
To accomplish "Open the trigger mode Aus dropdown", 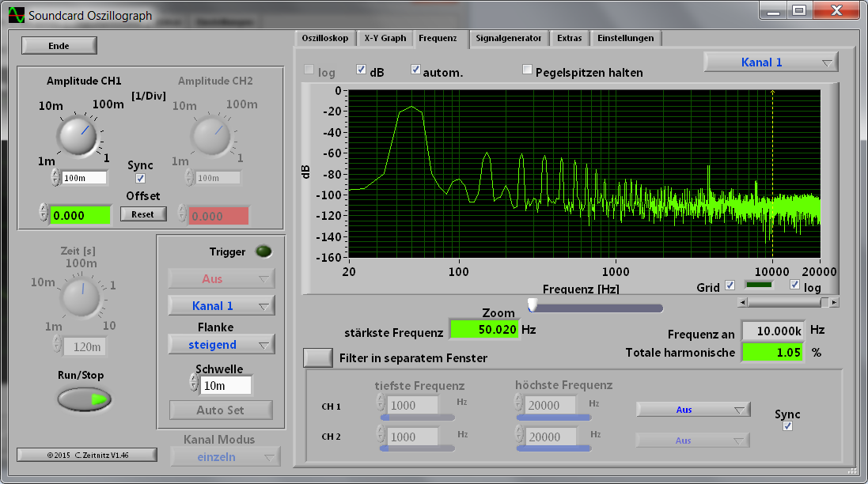I will pos(221,278).
